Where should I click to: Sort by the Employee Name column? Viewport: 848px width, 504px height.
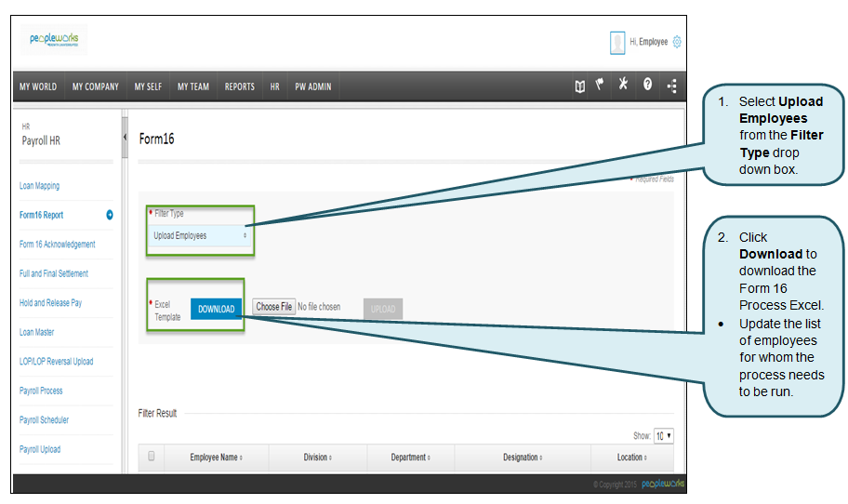click(215, 458)
